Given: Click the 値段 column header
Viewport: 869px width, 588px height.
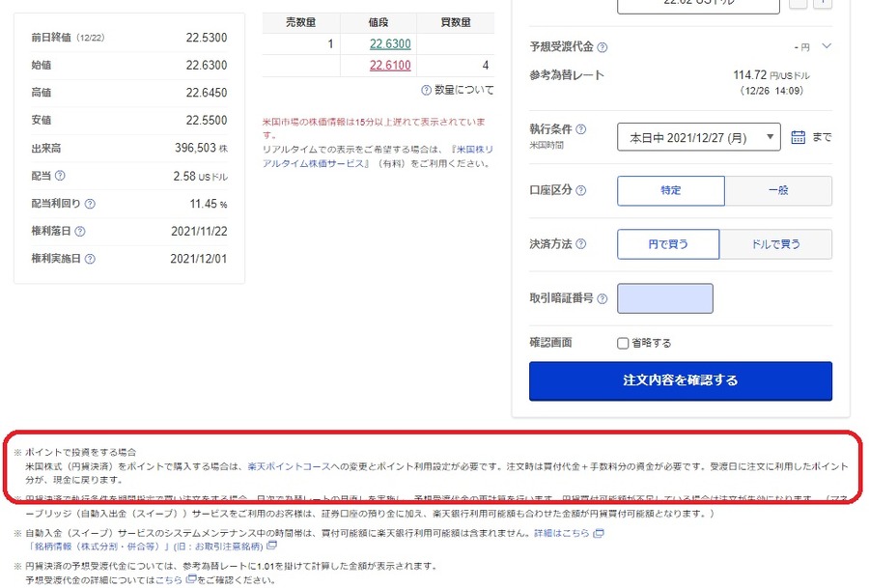Looking at the screenshot, I should [x=378, y=22].
